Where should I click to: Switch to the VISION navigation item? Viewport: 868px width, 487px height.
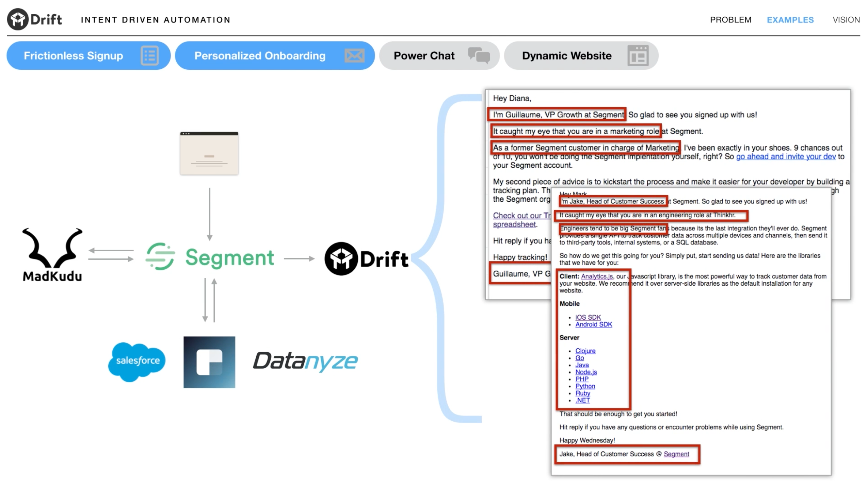pyautogui.click(x=846, y=20)
